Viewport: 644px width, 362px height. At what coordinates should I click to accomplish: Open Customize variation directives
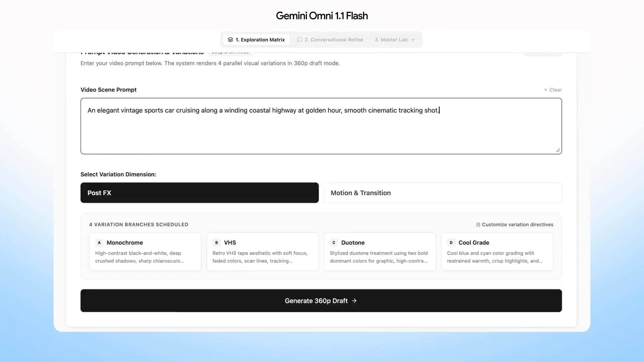[515, 225]
